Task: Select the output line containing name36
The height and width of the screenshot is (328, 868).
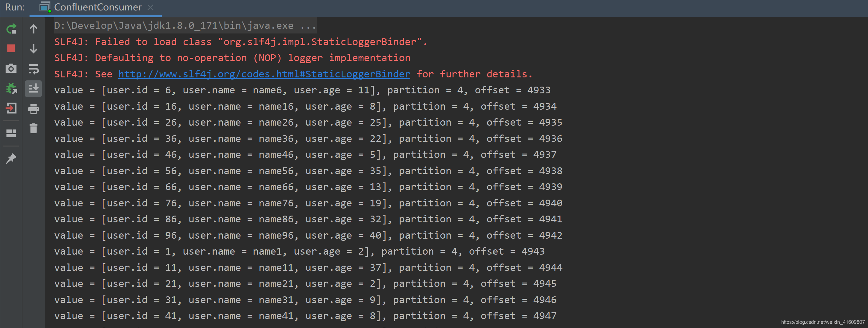Action: tap(308, 139)
